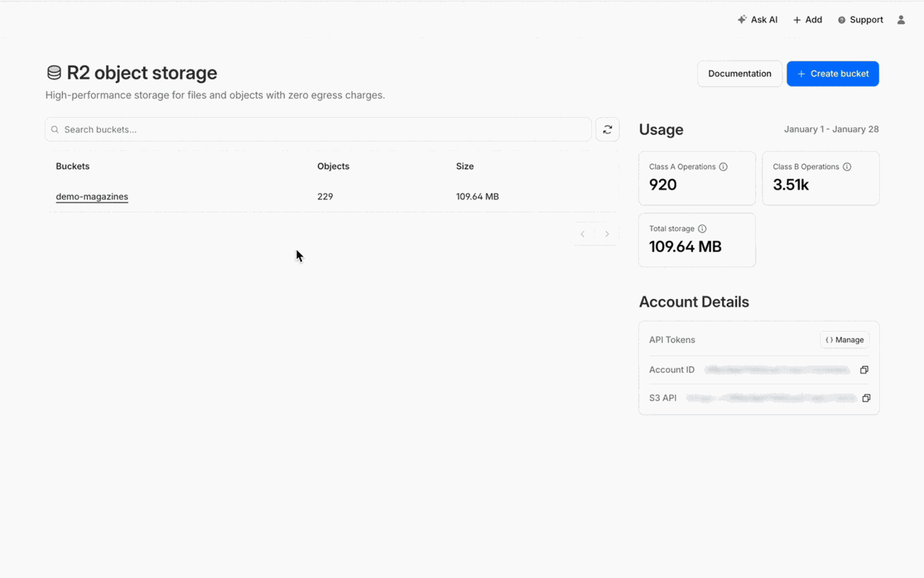Go to previous page of buckets

tap(583, 234)
